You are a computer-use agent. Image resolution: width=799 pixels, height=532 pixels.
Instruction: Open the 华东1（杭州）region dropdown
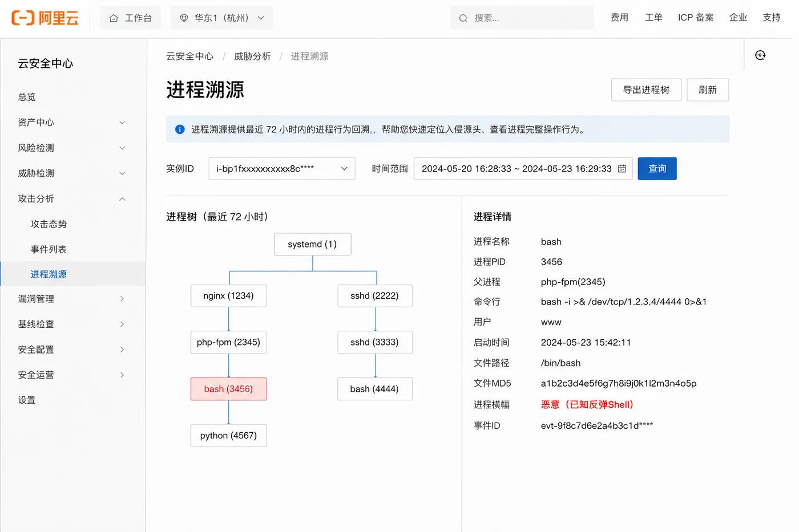pyautogui.click(x=221, y=18)
